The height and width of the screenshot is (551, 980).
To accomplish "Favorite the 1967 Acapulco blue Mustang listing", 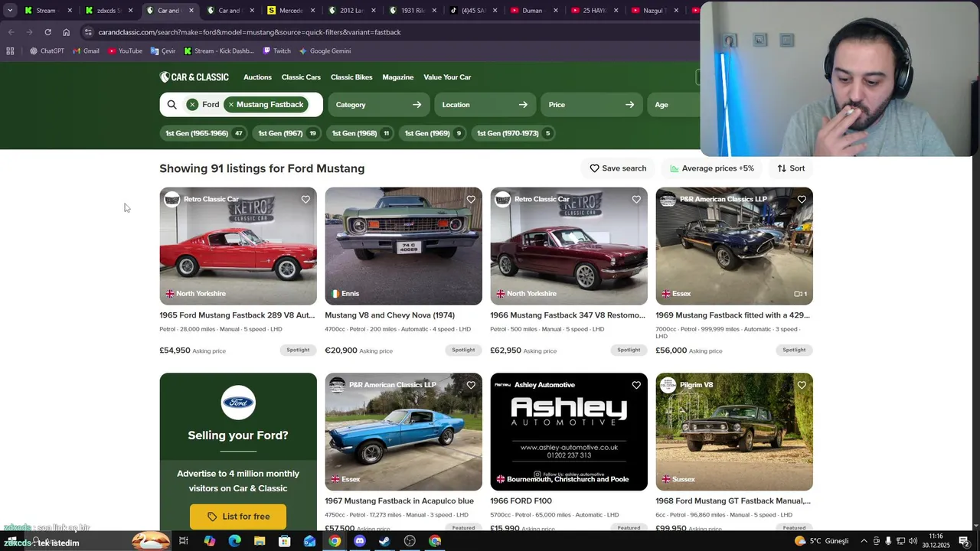I will click(x=471, y=385).
